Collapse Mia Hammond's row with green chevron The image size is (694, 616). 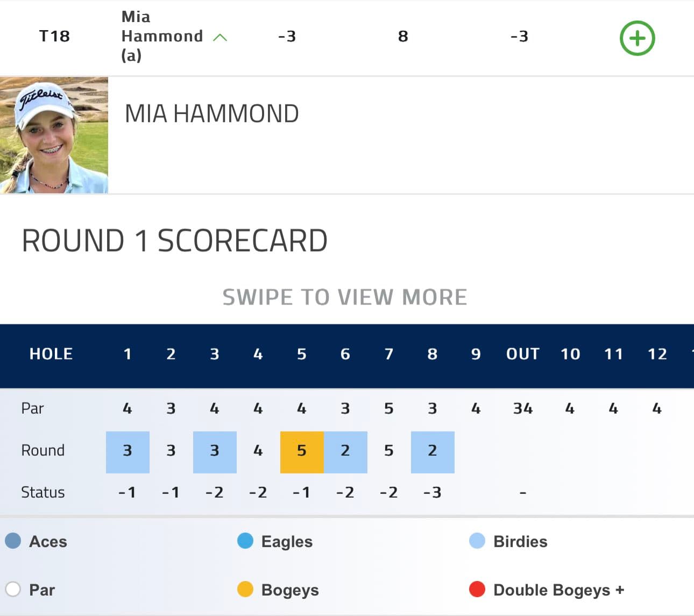click(220, 37)
